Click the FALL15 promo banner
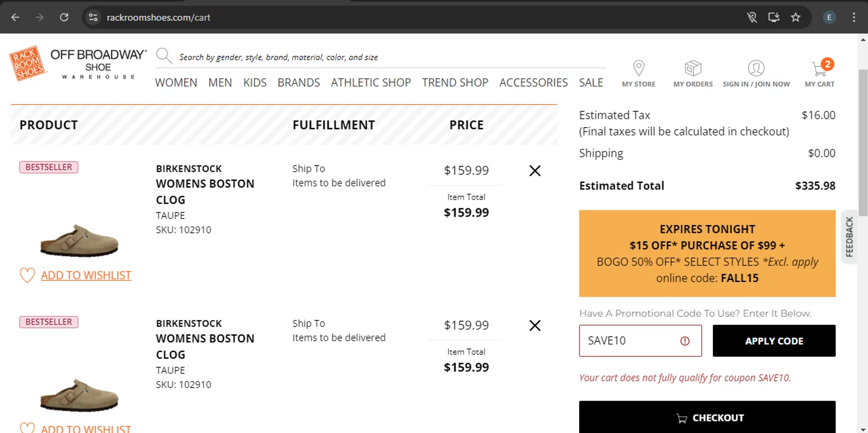Image resolution: width=868 pixels, height=433 pixels. 707,254
